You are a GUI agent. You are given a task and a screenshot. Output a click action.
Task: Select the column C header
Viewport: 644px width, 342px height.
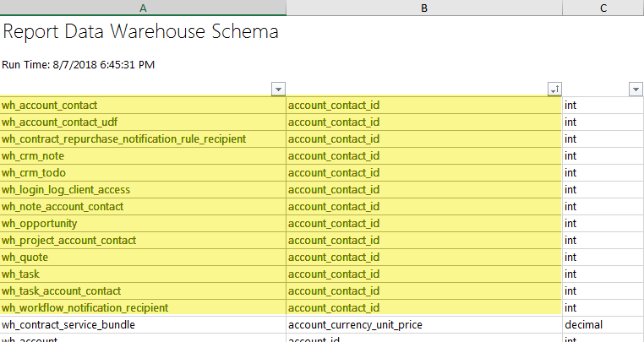point(603,8)
